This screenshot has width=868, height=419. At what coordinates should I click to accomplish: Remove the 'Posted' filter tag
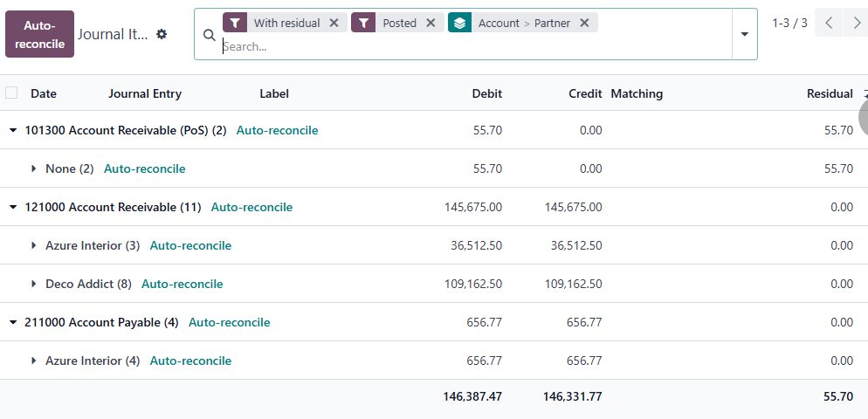(x=431, y=23)
